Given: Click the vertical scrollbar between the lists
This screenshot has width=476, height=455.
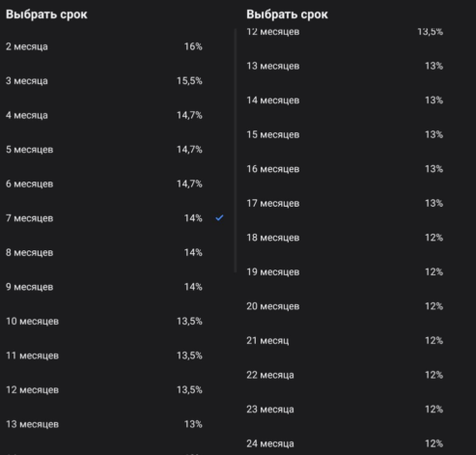Looking at the screenshot, I should coord(236,151).
